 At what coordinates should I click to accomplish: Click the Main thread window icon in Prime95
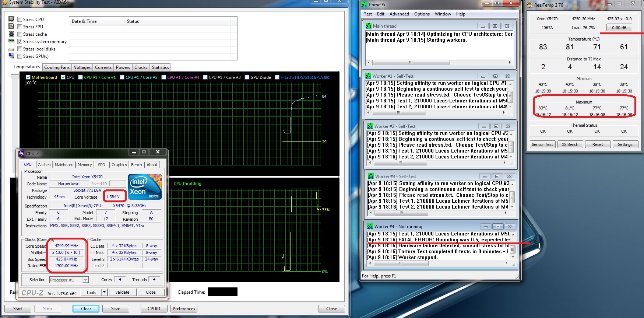tap(369, 26)
